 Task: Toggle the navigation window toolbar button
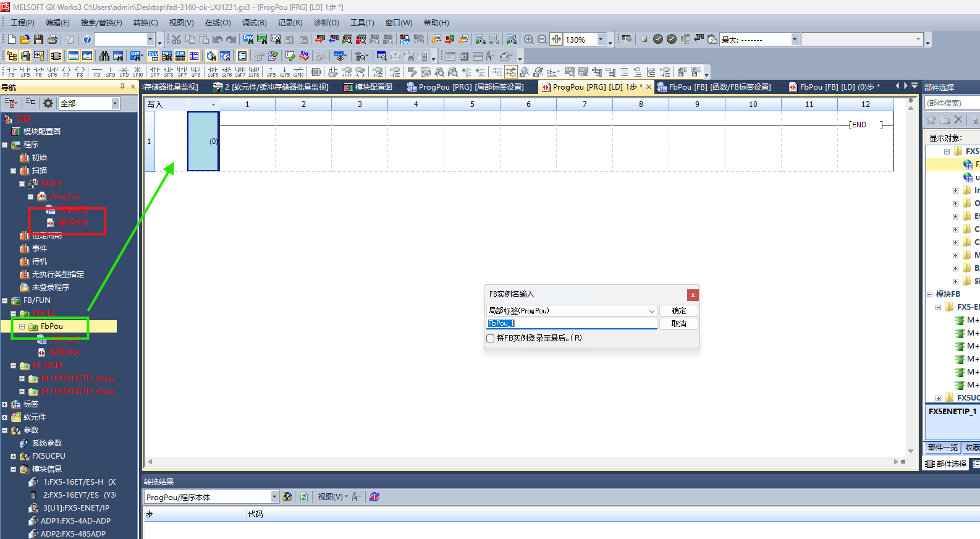pyautogui.click(x=12, y=56)
